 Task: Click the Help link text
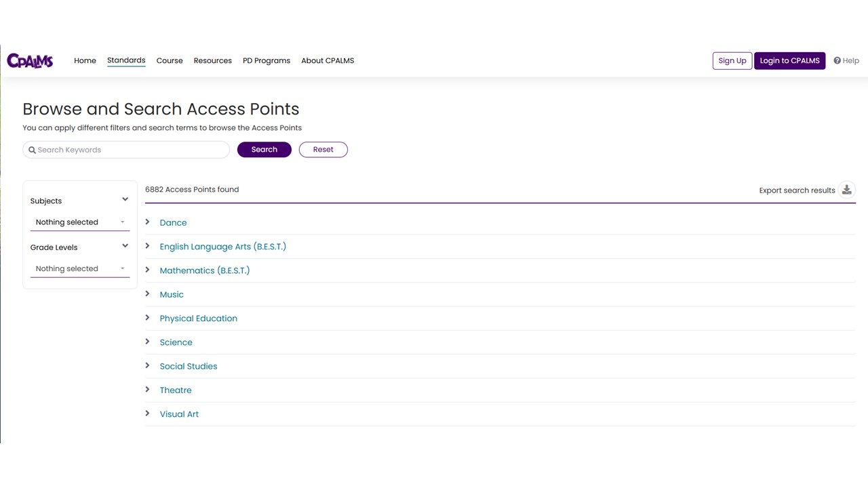pyautogui.click(x=851, y=60)
